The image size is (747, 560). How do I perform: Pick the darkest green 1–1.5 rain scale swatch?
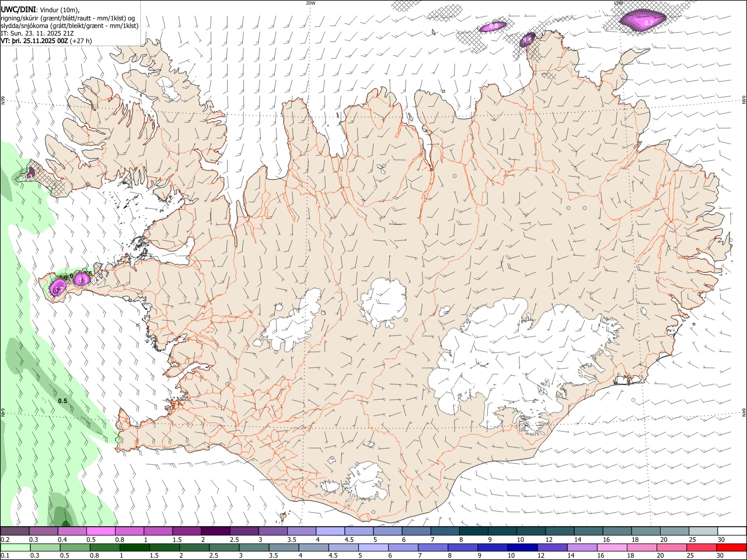pos(135,547)
